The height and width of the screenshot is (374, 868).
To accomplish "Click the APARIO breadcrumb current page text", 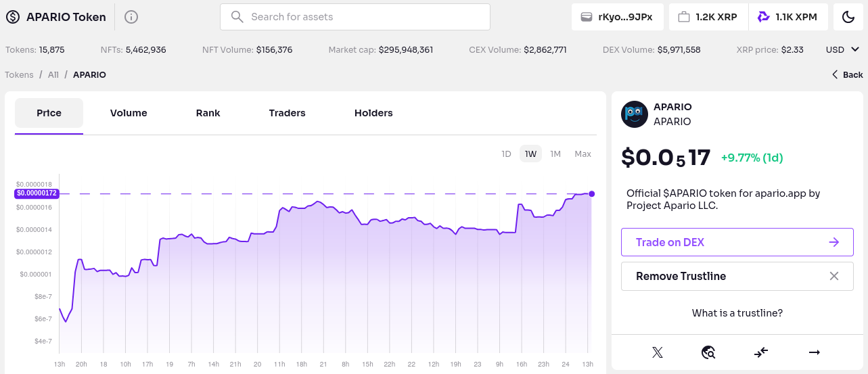I will click(x=89, y=74).
